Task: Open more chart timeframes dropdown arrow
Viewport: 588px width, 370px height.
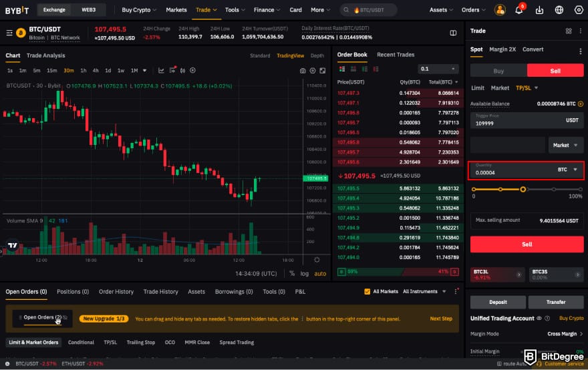Action: click(x=145, y=71)
